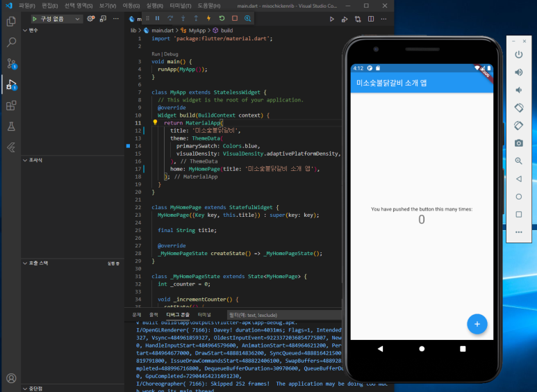Switch to the 출력 panel tab

point(154,315)
